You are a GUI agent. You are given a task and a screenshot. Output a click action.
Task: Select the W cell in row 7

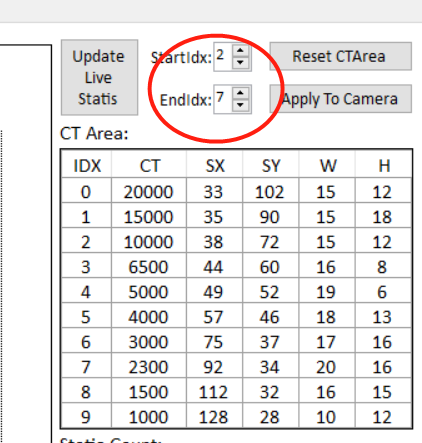click(x=327, y=367)
